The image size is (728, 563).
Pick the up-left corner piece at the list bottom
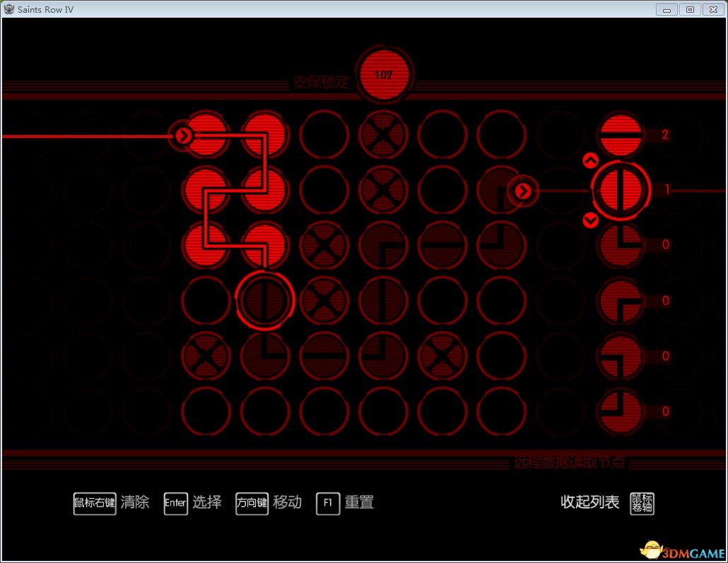[621, 411]
